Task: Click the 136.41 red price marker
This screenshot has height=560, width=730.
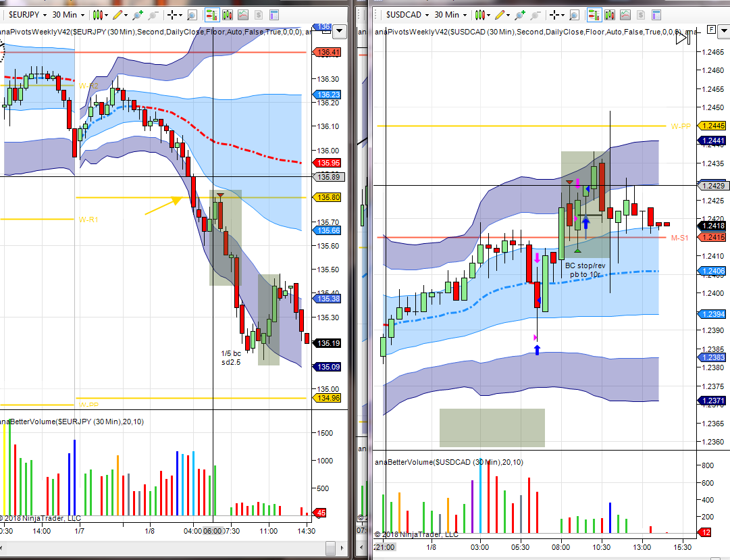Action: [x=327, y=52]
